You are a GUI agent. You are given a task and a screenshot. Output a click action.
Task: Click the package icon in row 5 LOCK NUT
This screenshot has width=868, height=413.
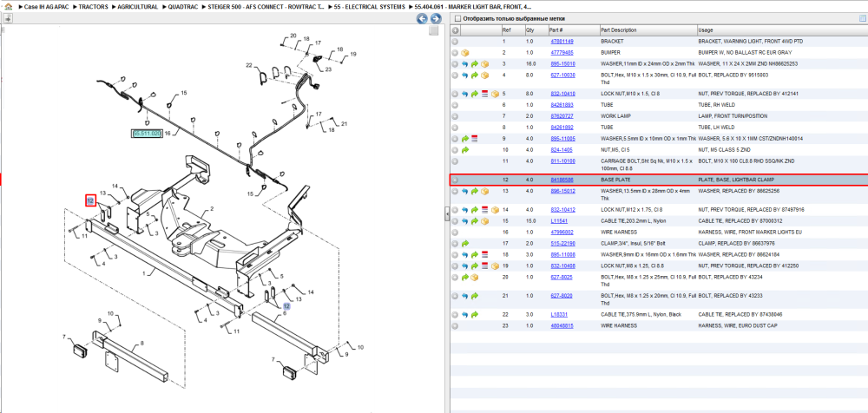coord(495,94)
